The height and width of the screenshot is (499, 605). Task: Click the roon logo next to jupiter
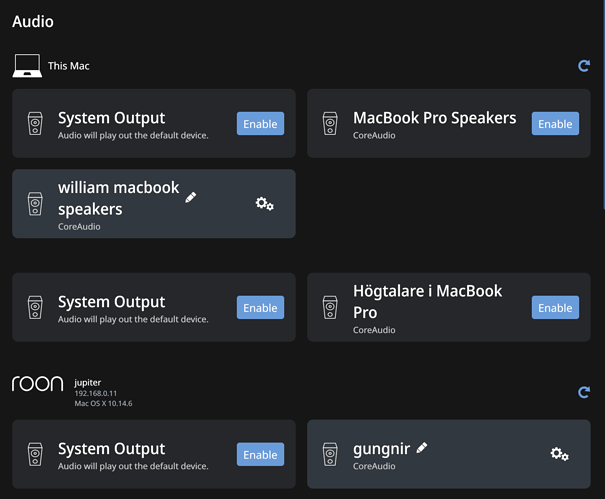pyautogui.click(x=37, y=384)
